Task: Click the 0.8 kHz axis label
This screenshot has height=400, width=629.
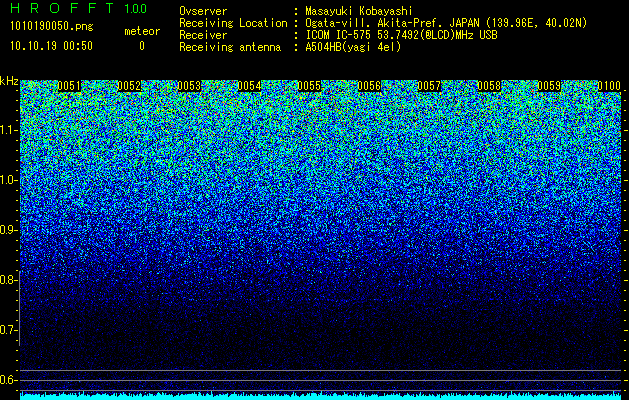Action: [8, 280]
